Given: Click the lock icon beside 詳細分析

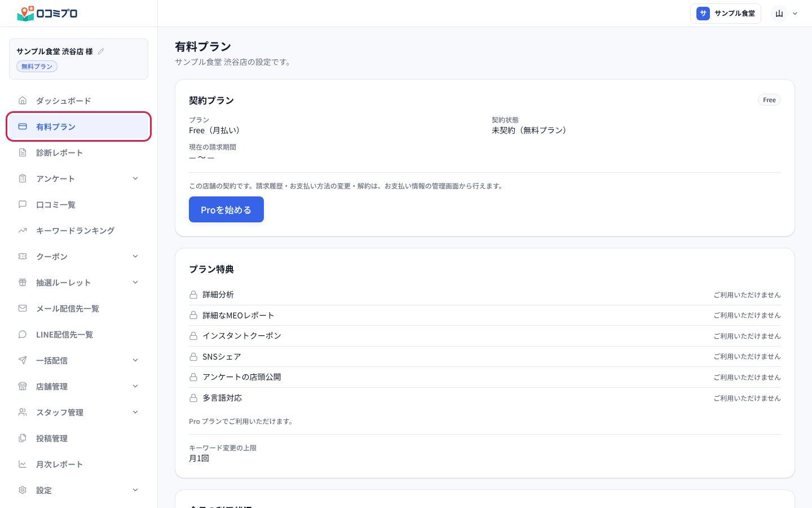Looking at the screenshot, I should pos(193,295).
